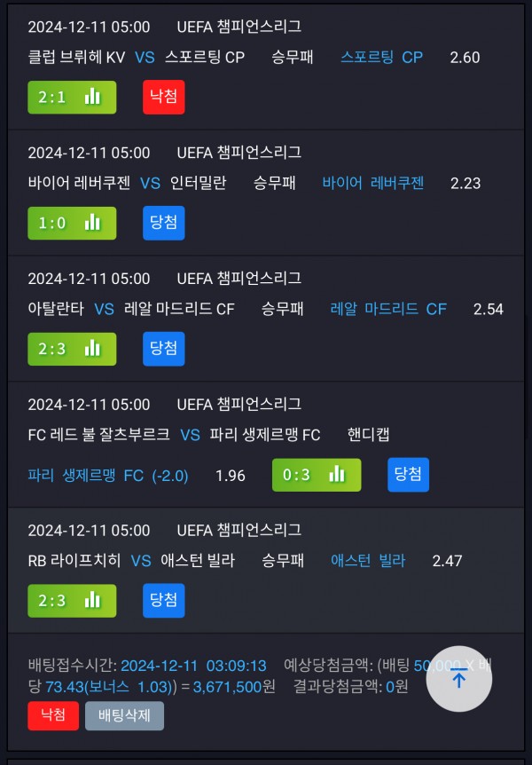Select the 바이어 레버쿠젠 pick link
The height and width of the screenshot is (765, 532).
[x=373, y=183]
